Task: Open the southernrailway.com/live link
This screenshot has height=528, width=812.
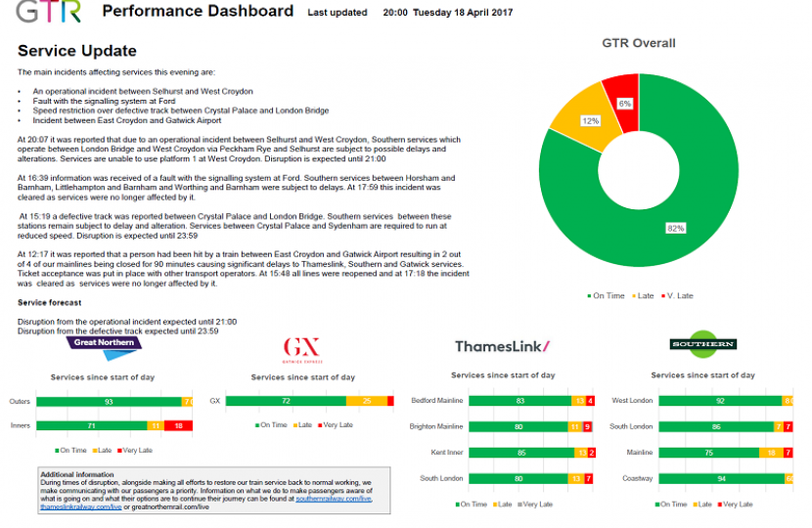Action: point(335,499)
